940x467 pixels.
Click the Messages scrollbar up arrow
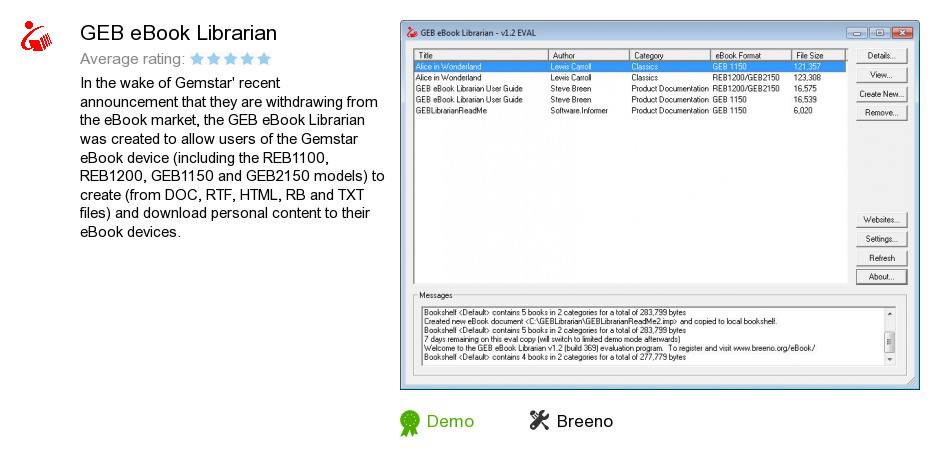(x=889, y=314)
